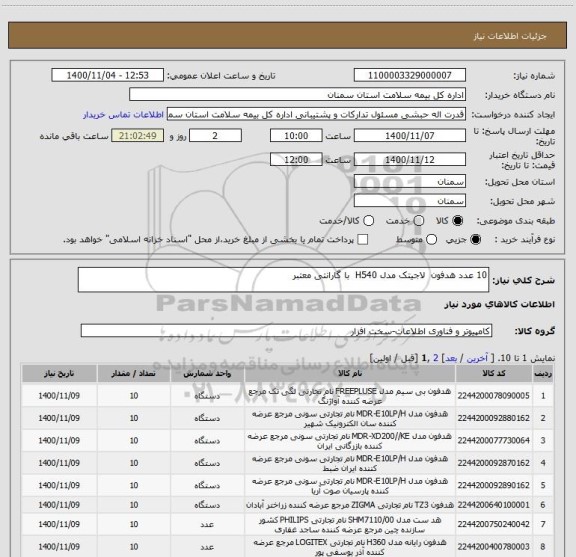
Task: Click product code 2244200078090005
Action: click(494, 396)
